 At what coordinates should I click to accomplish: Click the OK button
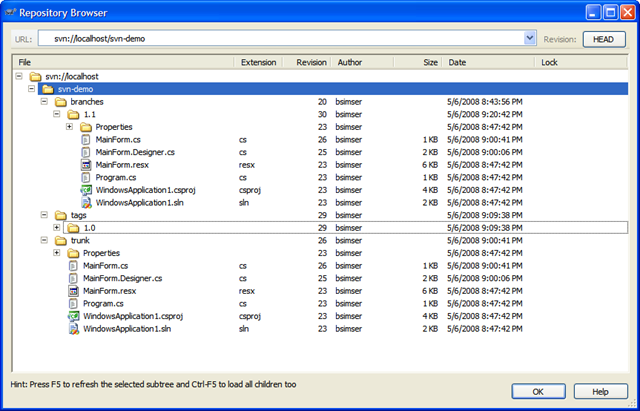pyautogui.click(x=538, y=391)
